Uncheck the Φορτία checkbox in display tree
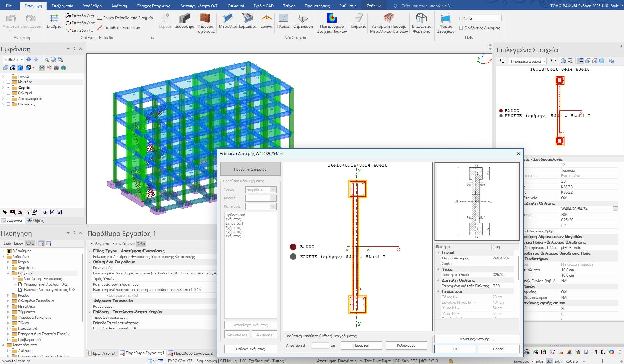Viewport: 624px width, 364px height. [8, 88]
